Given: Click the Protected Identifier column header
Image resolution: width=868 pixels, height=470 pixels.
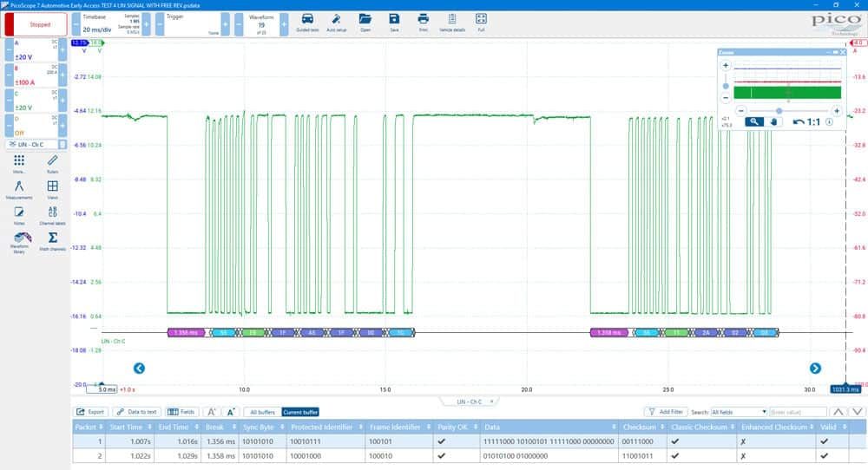Looking at the screenshot, I should point(326,427).
